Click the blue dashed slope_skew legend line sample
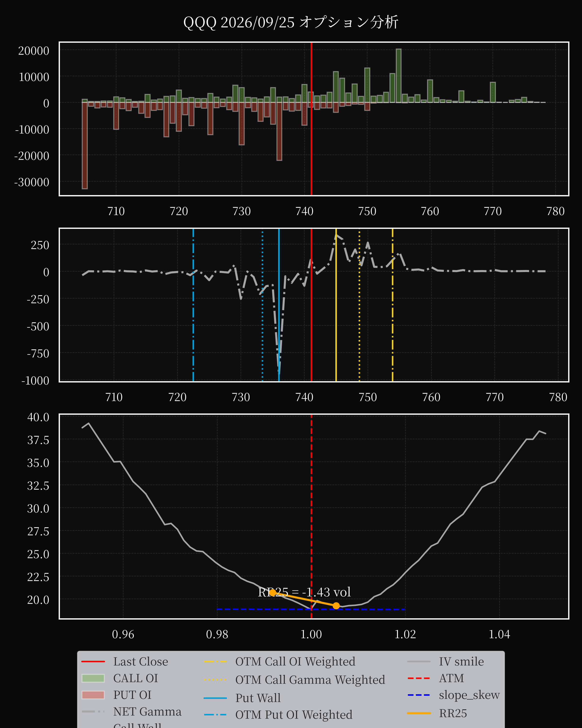This screenshot has height=728, width=582. click(x=419, y=695)
